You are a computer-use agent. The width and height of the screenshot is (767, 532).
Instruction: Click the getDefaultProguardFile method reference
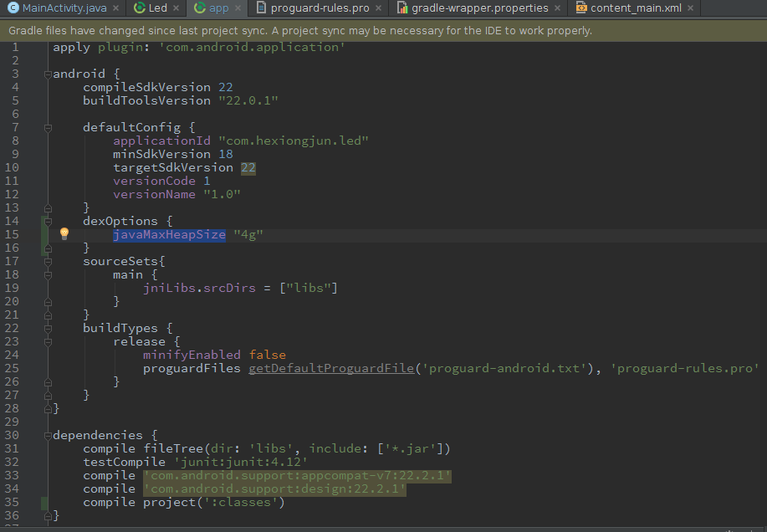(331, 368)
